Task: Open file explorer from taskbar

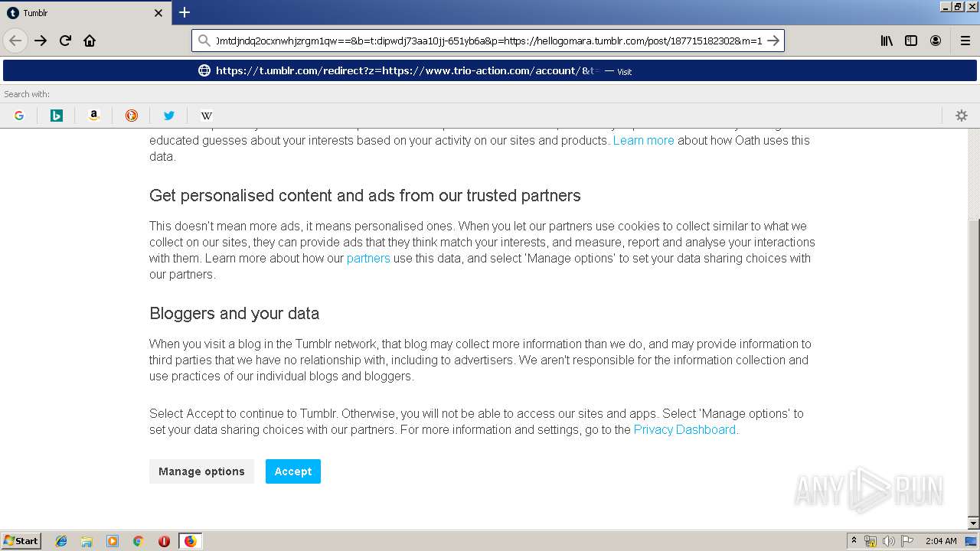Action: (87, 541)
